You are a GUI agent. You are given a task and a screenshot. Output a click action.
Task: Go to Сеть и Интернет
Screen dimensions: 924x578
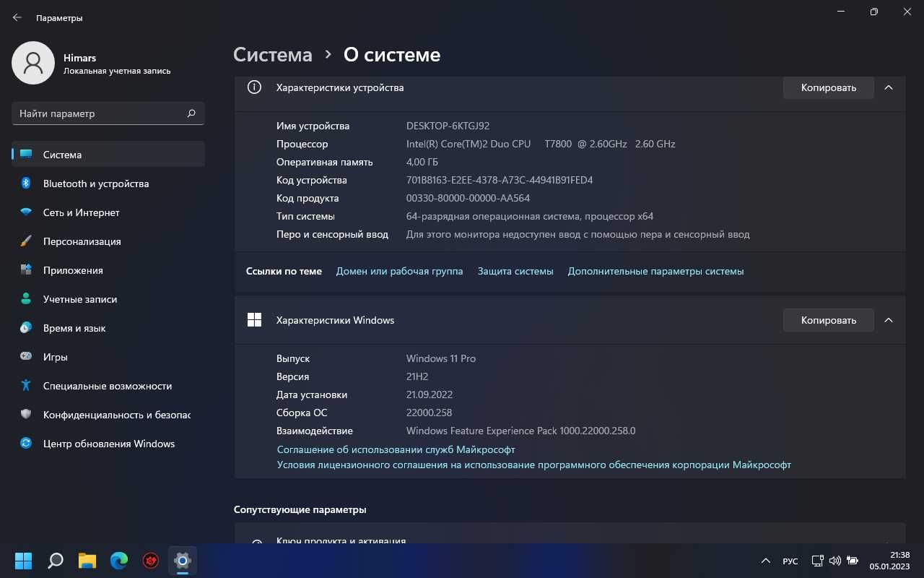pos(108,212)
